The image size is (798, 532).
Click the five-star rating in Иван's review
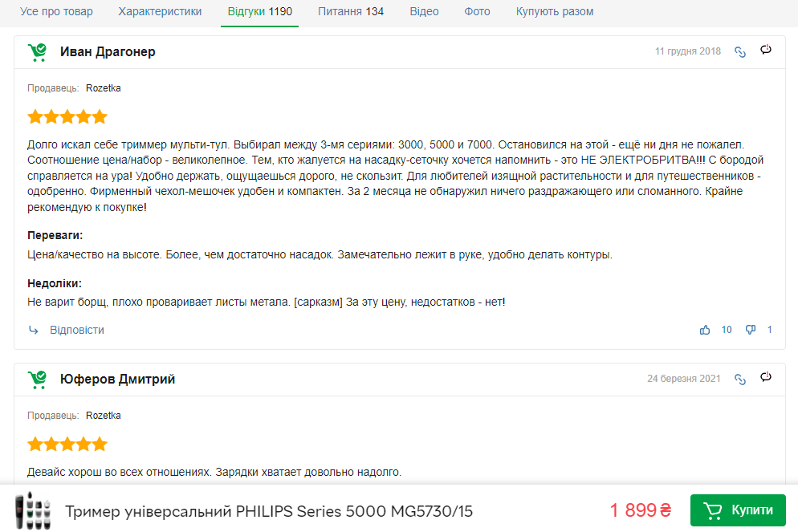click(x=67, y=117)
